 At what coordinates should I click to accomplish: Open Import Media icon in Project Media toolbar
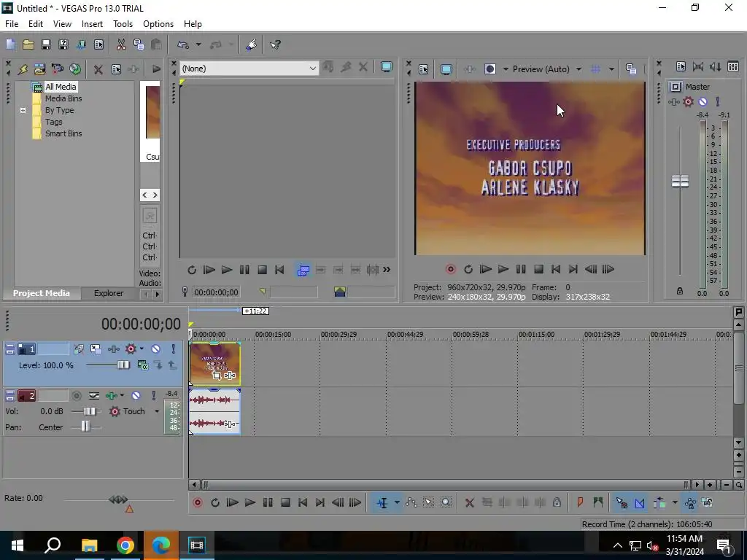(39, 69)
